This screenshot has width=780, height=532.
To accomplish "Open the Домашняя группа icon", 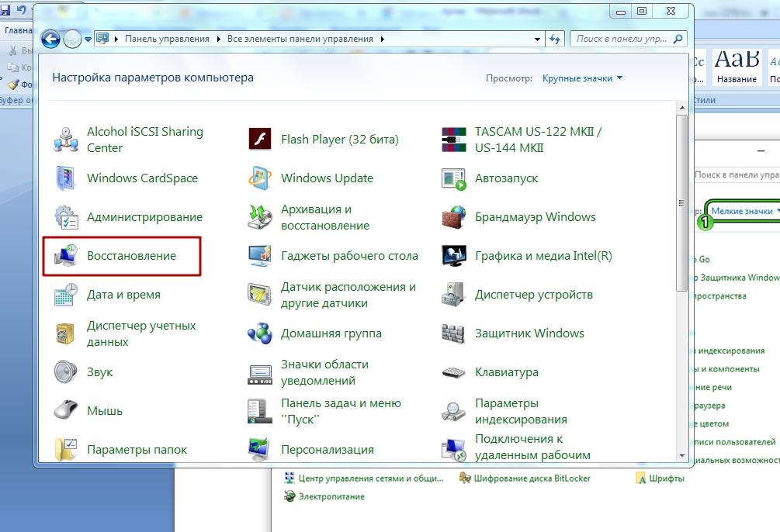I will pyautogui.click(x=260, y=333).
